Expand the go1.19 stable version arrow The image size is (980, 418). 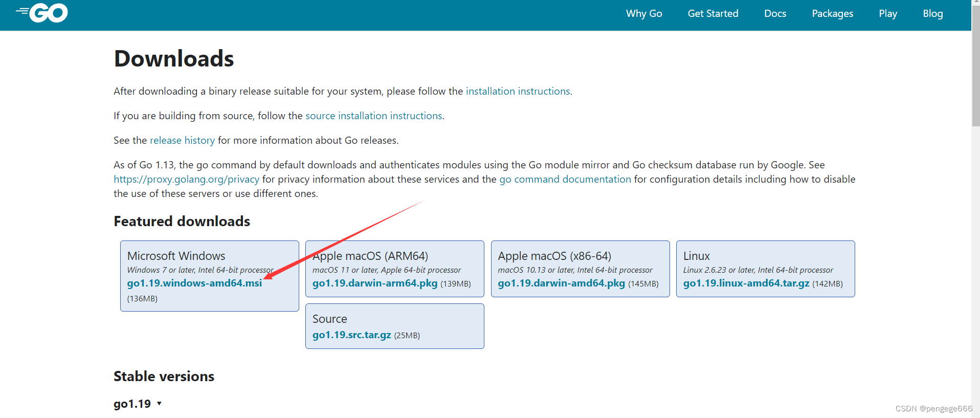tap(159, 404)
